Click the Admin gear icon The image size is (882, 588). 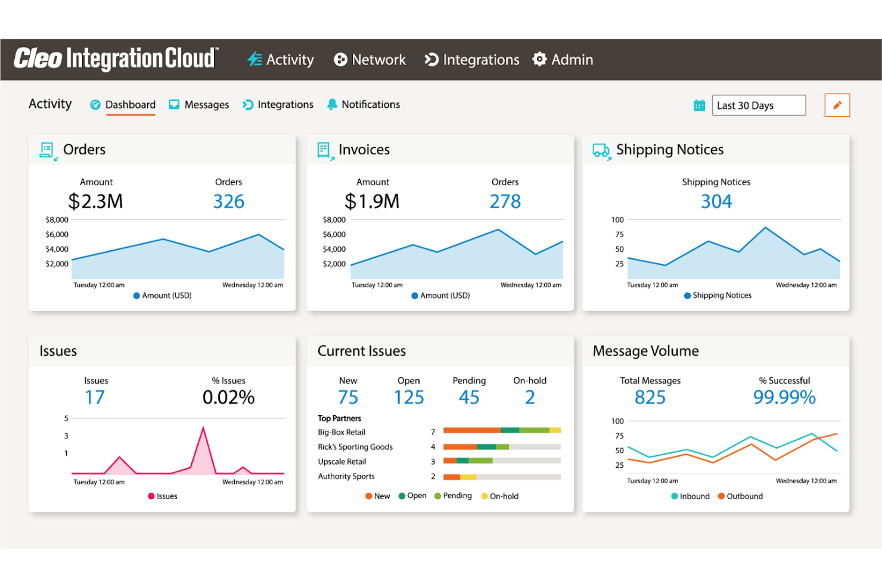point(539,59)
